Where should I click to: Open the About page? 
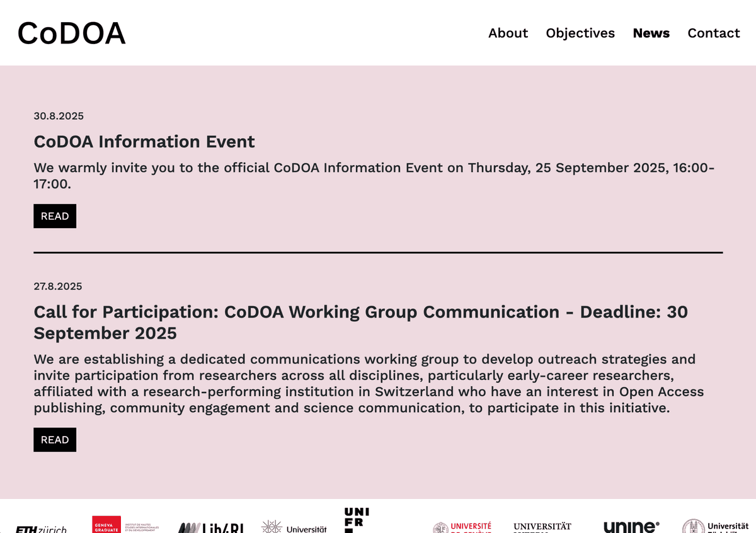(508, 33)
